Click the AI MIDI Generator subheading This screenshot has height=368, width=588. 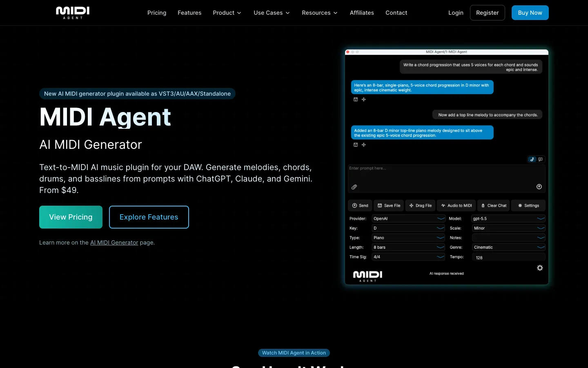coord(91,145)
